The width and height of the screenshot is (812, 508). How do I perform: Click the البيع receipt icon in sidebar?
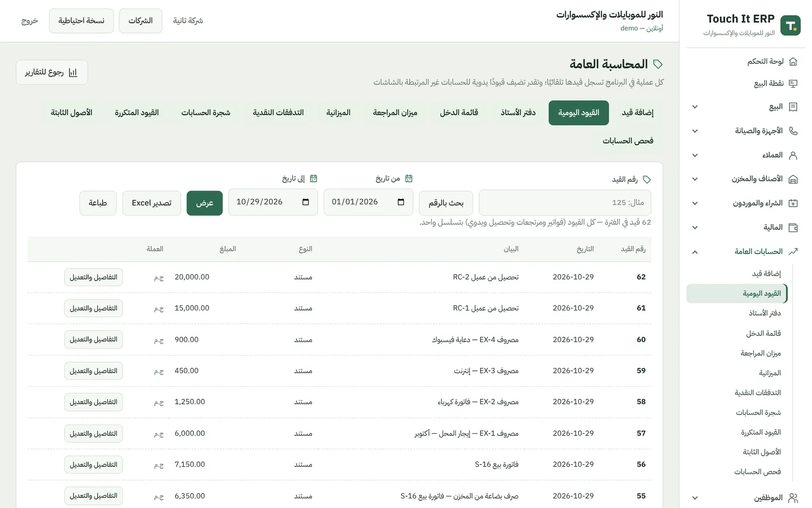coord(793,107)
